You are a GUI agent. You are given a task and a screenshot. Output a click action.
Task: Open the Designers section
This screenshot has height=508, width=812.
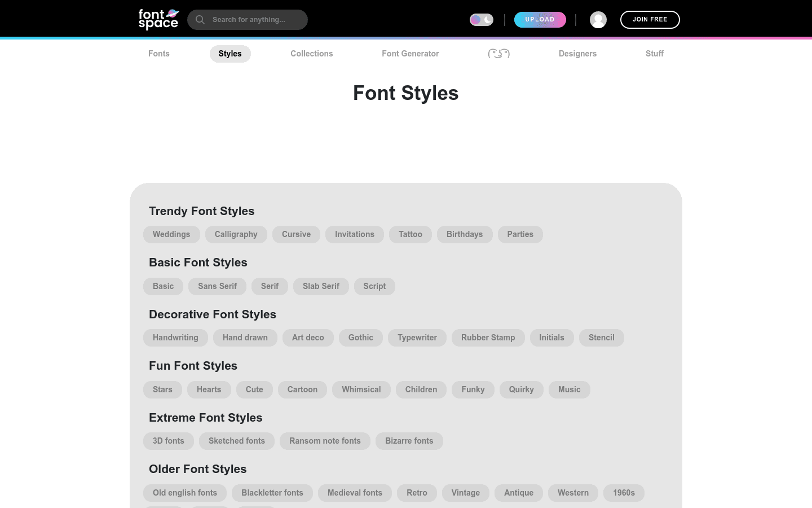point(577,54)
